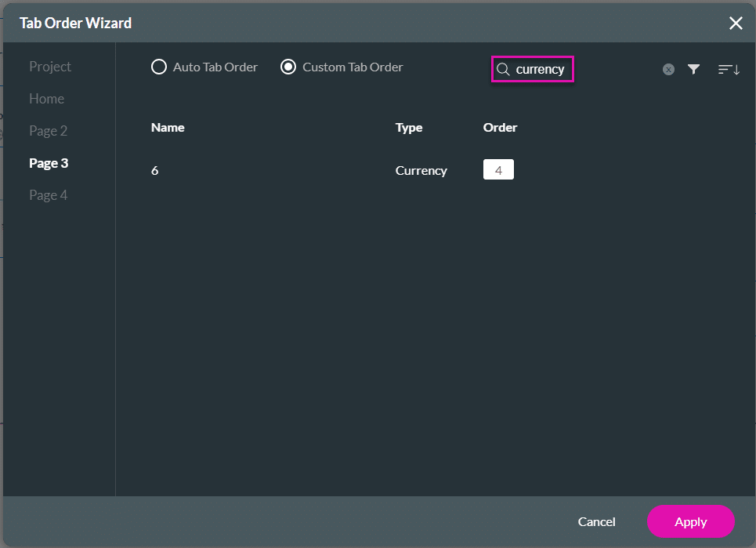Navigate to Page 4 in sidebar
This screenshot has height=548, width=756.
point(49,195)
